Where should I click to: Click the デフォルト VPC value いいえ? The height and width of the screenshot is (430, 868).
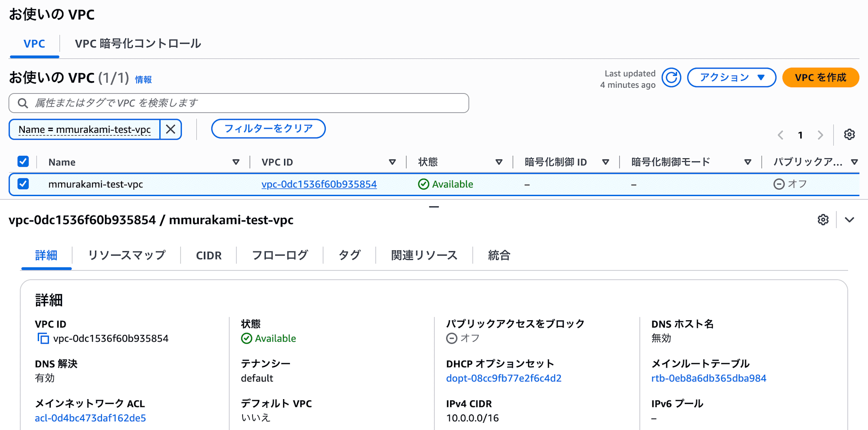[256, 418]
